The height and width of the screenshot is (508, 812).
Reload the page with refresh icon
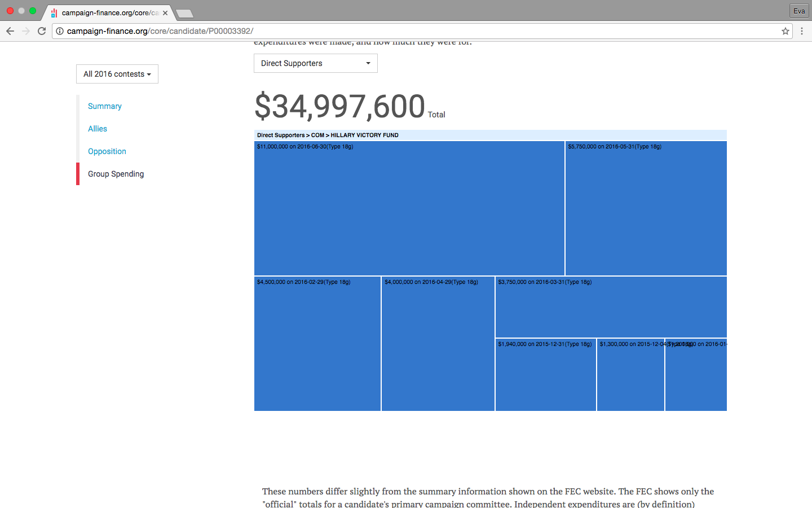(x=42, y=31)
